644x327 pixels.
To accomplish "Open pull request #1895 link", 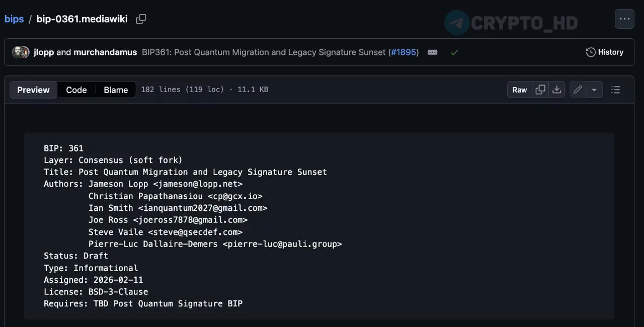I will 404,52.
